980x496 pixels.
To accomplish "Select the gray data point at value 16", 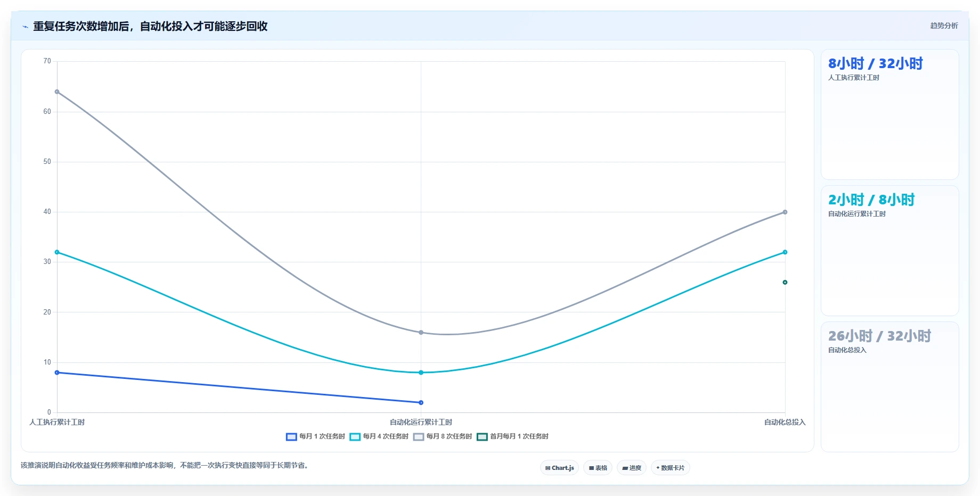I will (421, 333).
